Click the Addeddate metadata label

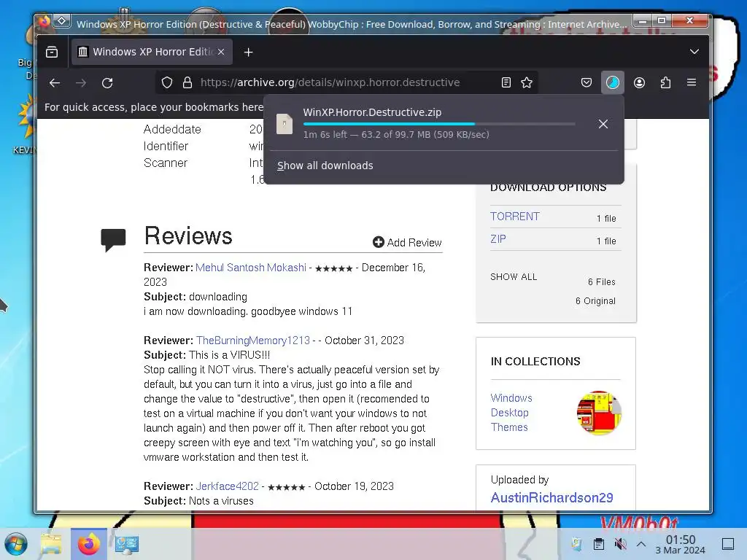[x=172, y=129]
